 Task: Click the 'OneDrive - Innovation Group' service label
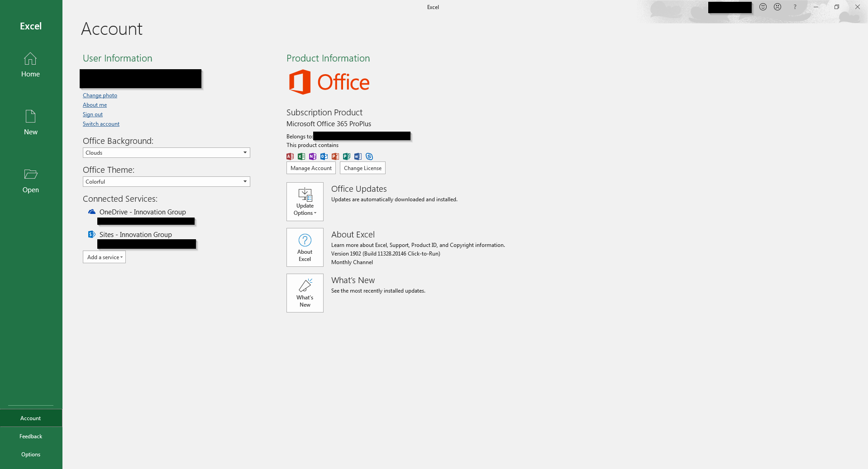coord(143,212)
